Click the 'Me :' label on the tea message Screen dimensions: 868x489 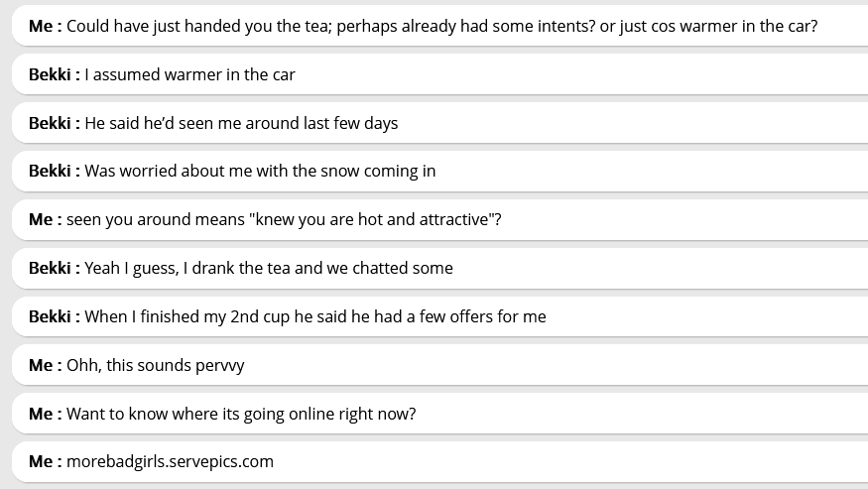tap(45, 26)
